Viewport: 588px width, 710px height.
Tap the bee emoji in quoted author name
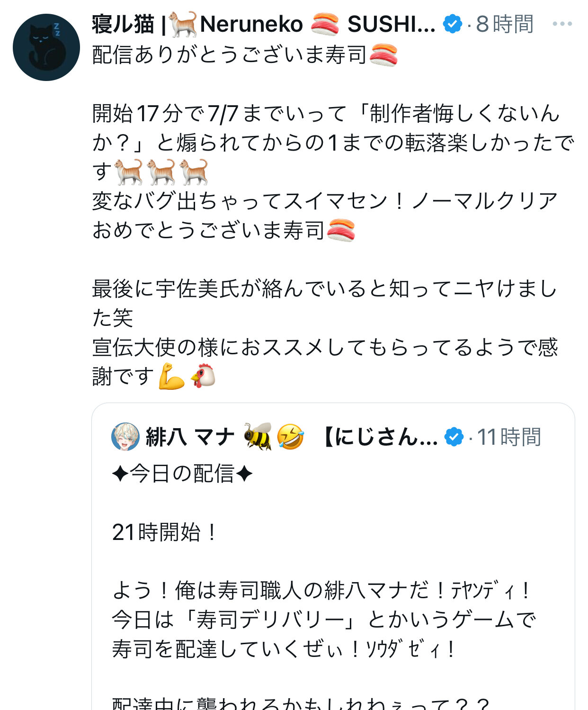[258, 437]
